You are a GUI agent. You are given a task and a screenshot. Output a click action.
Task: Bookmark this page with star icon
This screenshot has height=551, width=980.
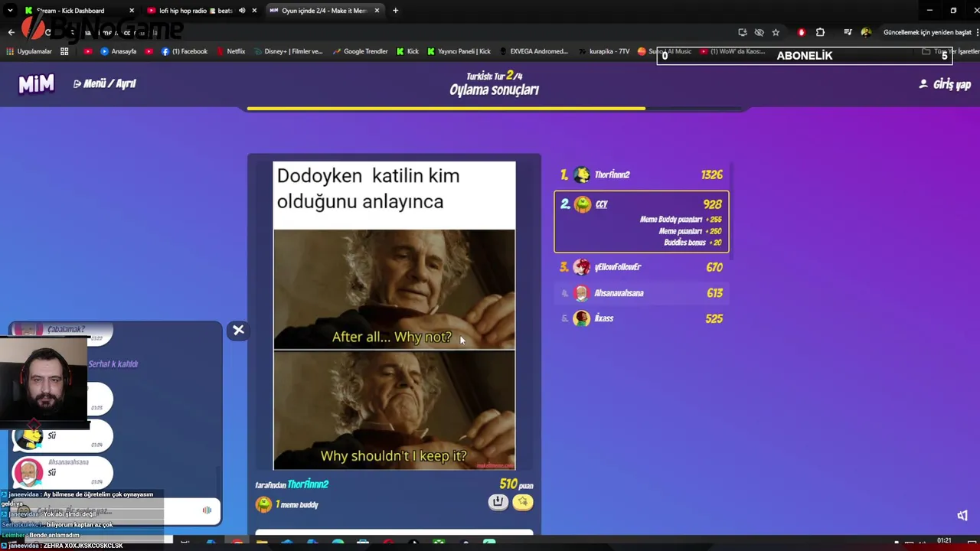(x=776, y=32)
